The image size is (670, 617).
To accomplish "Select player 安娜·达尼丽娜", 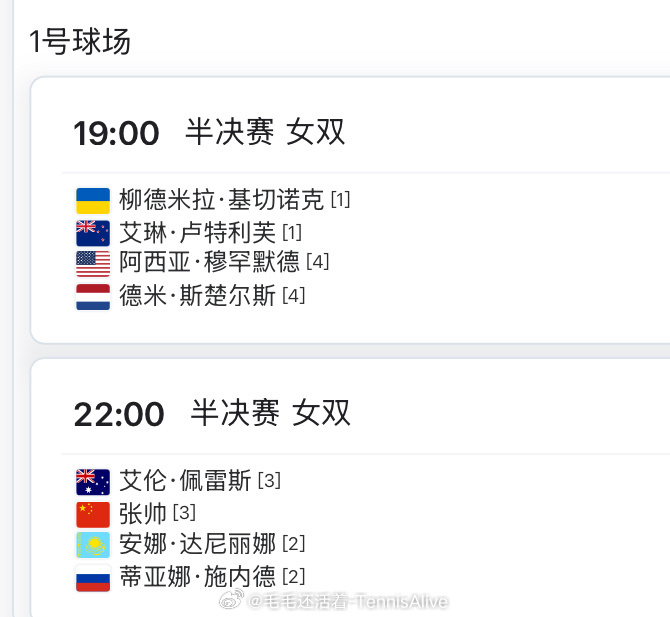I will point(197,544).
